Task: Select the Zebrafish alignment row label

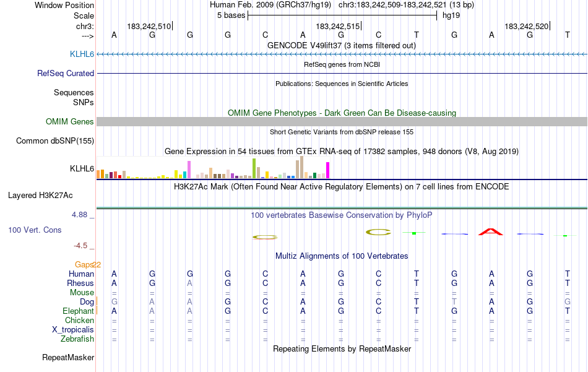Action: coord(77,339)
